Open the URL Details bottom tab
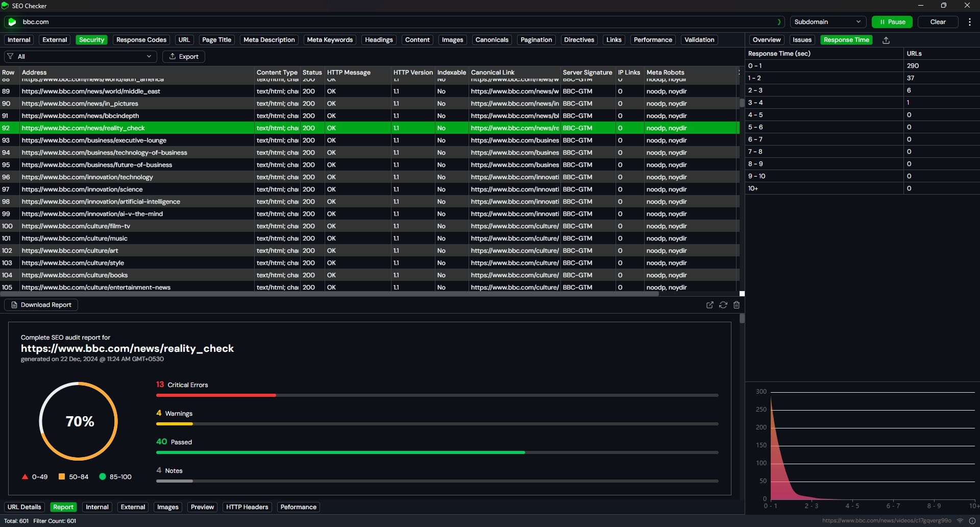The height and width of the screenshot is (527, 980). [24, 507]
